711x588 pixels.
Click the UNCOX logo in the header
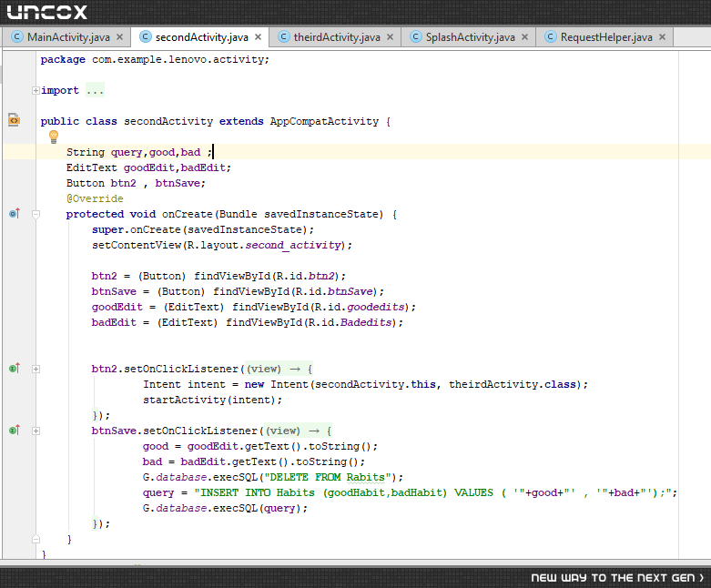click(x=47, y=12)
